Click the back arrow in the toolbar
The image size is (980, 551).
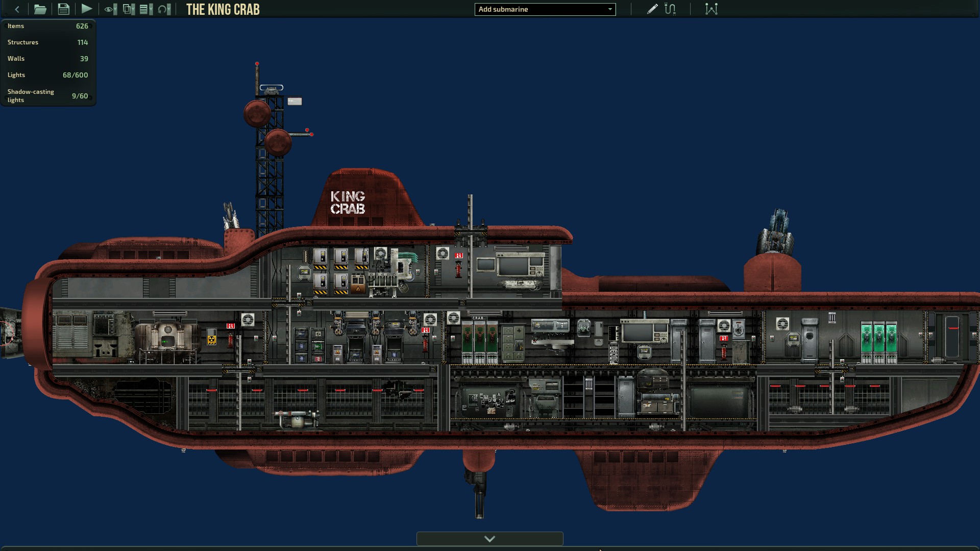[17, 9]
